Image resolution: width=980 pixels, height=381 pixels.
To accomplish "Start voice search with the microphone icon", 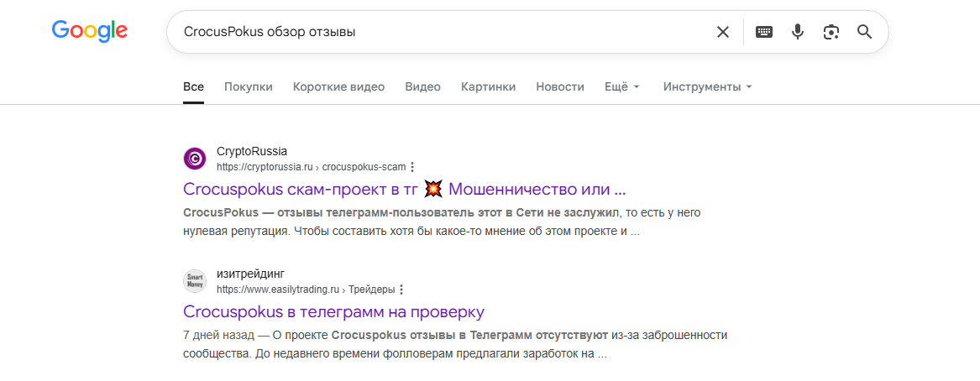I will [798, 32].
